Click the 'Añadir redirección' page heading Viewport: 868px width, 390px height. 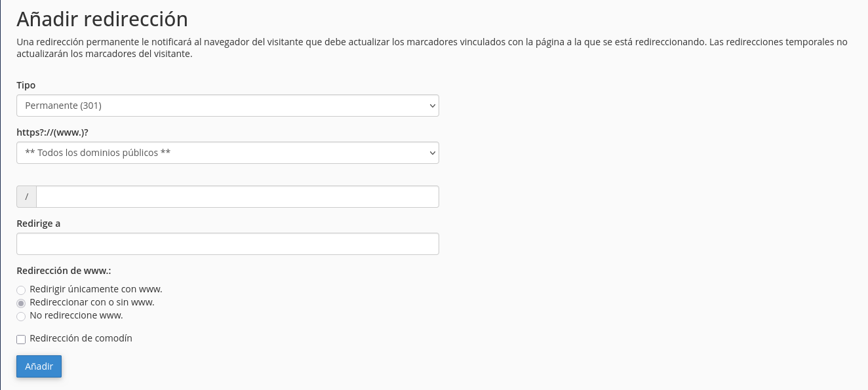(102, 18)
